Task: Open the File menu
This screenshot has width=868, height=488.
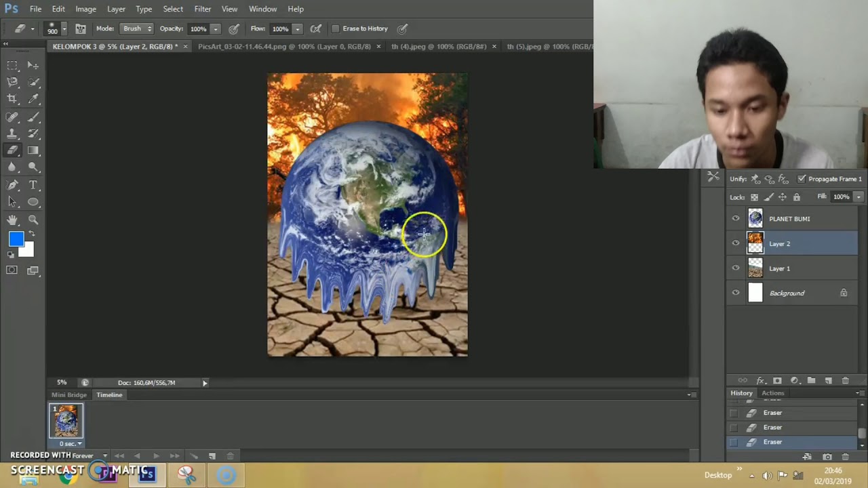Action: click(35, 9)
